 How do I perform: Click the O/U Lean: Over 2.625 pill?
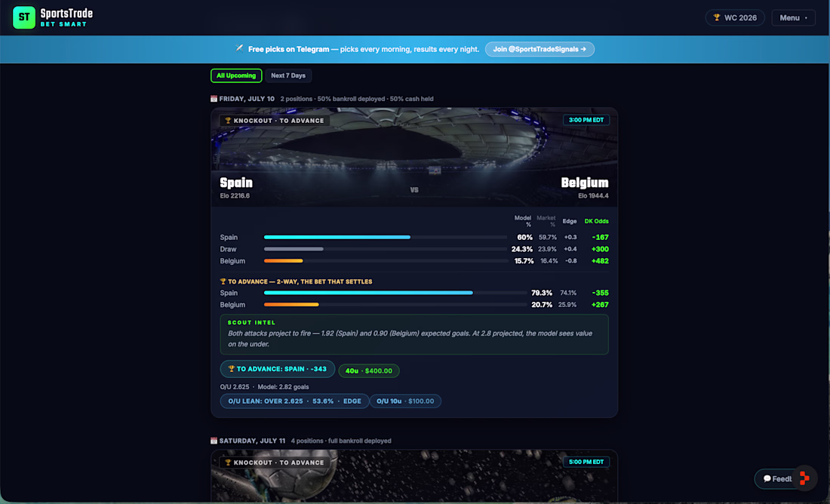[294, 401]
